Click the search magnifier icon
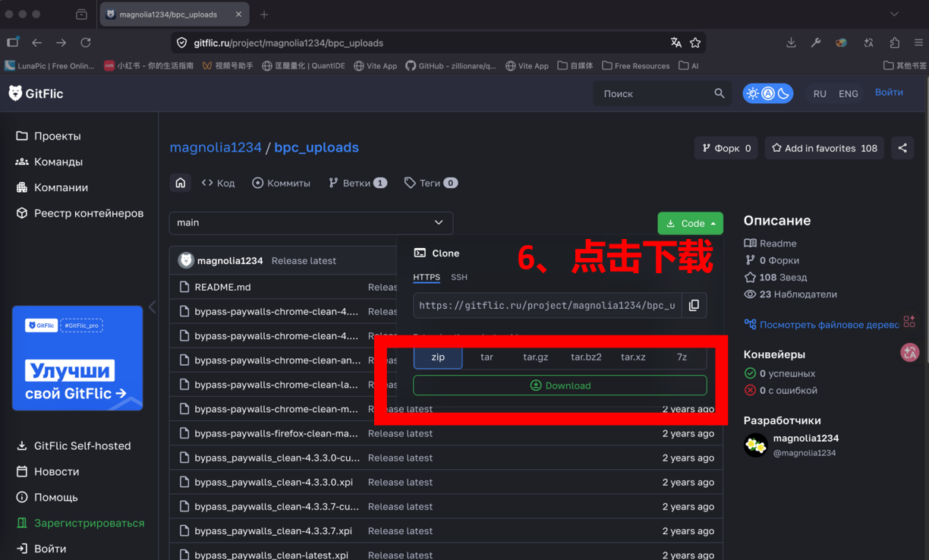Screen dimensions: 929x560 coord(719,93)
